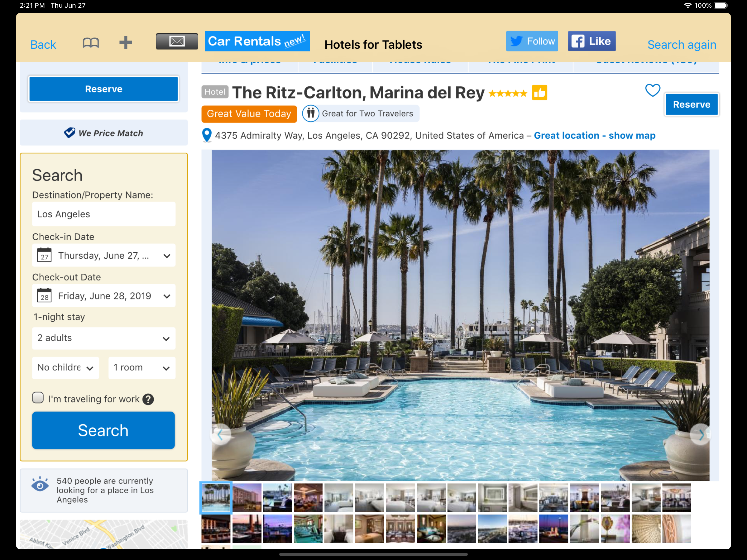Image resolution: width=747 pixels, height=560 pixels.
Task: Check the wifi status indicator
Action: point(688,5)
